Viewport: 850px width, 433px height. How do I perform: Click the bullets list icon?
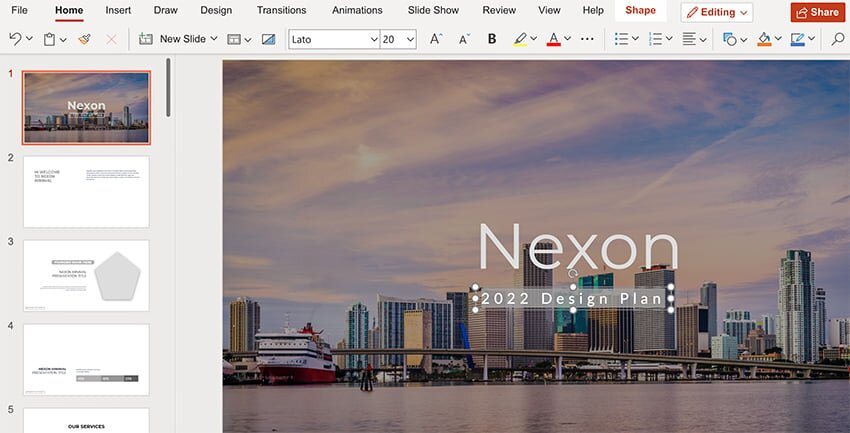[621, 39]
